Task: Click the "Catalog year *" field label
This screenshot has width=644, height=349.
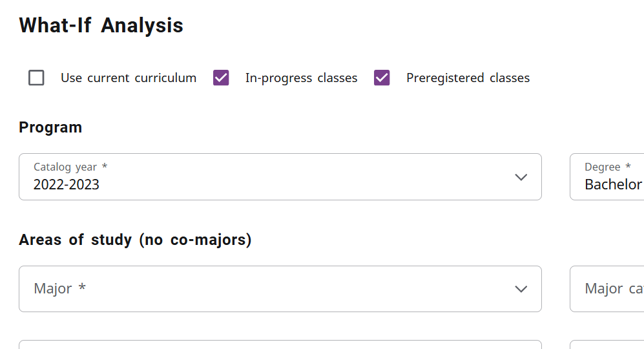Action: [70, 167]
